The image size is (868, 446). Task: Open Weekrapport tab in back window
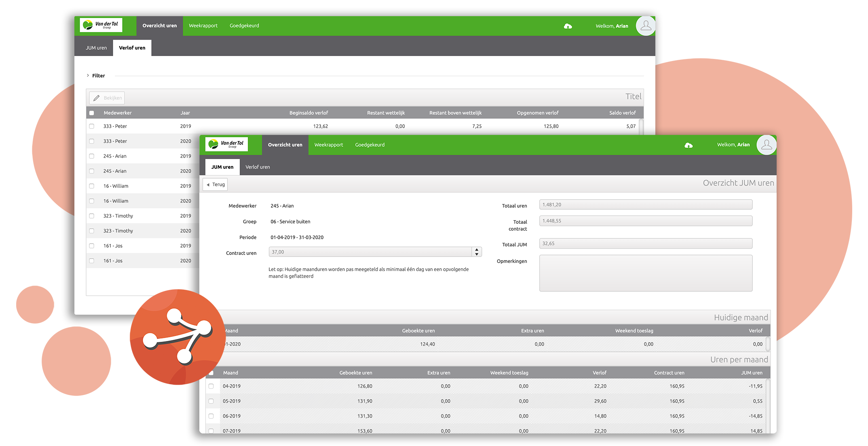pyautogui.click(x=203, y=26)
